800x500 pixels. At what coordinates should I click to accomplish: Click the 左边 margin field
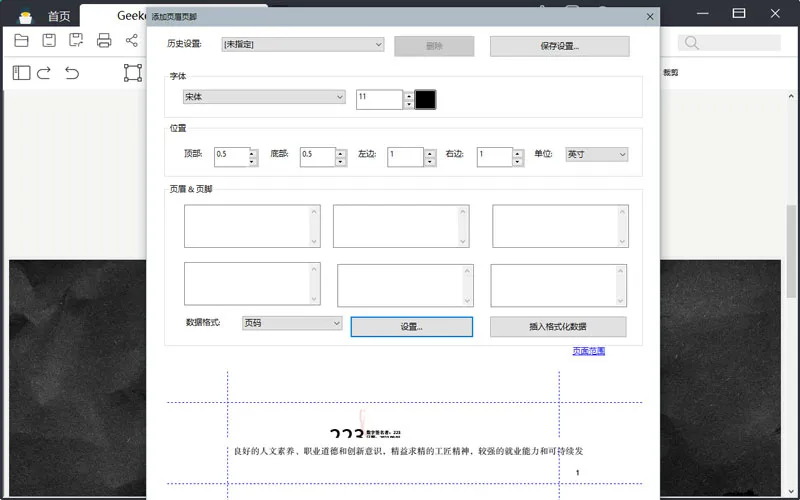[x=405, y=157]
